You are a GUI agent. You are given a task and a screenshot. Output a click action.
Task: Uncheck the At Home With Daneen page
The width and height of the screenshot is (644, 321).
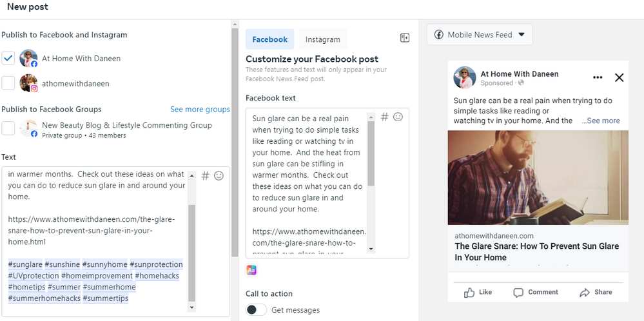8,59
